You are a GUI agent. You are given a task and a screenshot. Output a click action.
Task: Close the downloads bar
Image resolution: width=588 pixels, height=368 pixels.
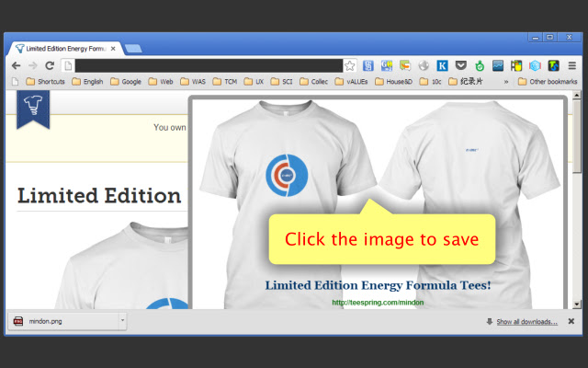point(571,321)
